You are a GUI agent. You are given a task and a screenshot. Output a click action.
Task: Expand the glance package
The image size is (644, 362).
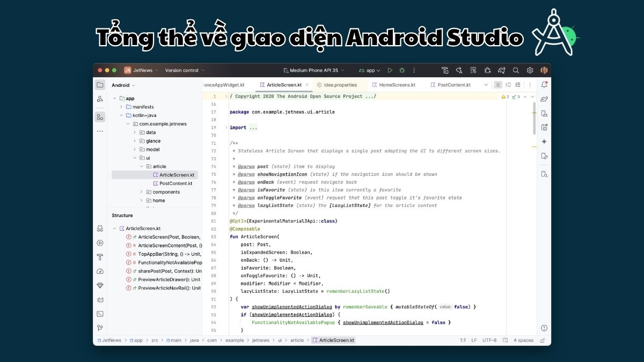tap(135, 141)
